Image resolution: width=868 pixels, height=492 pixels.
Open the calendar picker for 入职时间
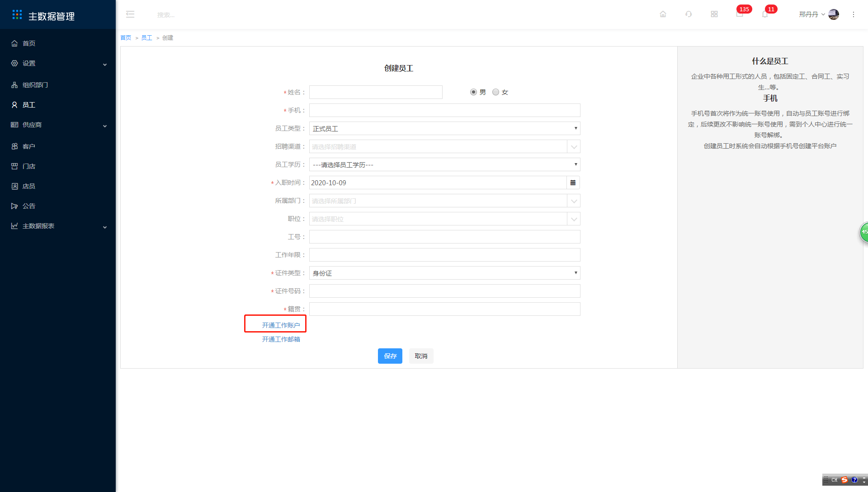573,183
